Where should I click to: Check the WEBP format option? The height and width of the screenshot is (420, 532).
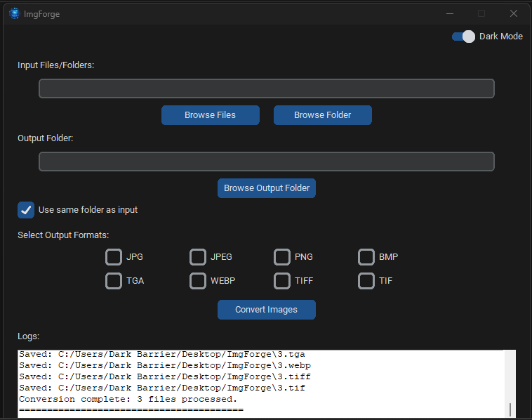click(x=198, y=281)
